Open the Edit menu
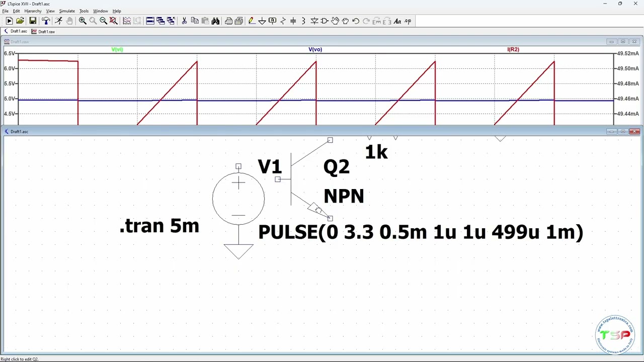The width and height of the screenshot is (644, 362). (17, 11)
